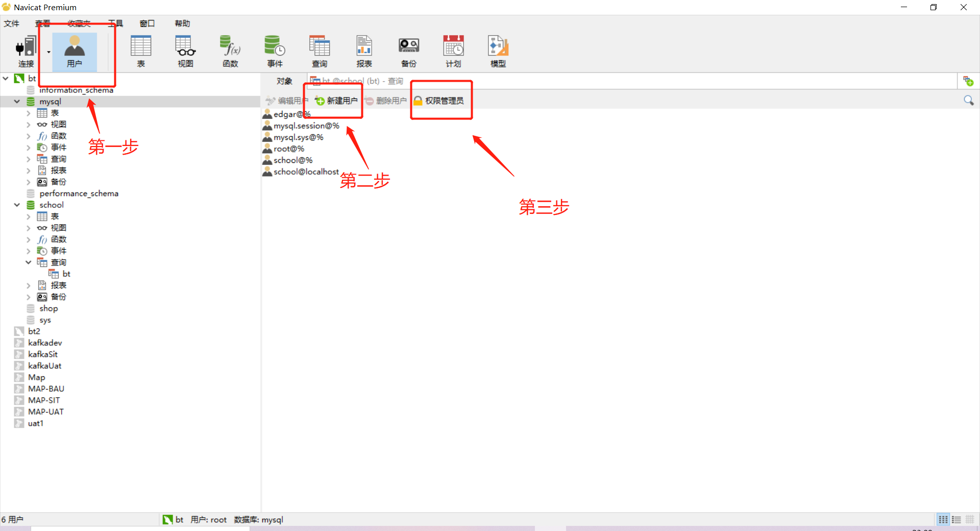Collapse the school database node
Viewport: 980px width, 531px height.
[17, 205]
